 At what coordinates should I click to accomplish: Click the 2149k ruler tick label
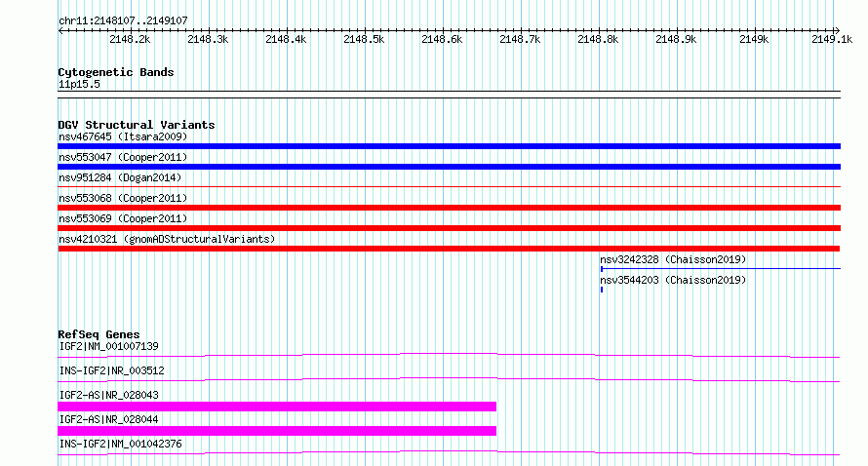coord(754,39)
